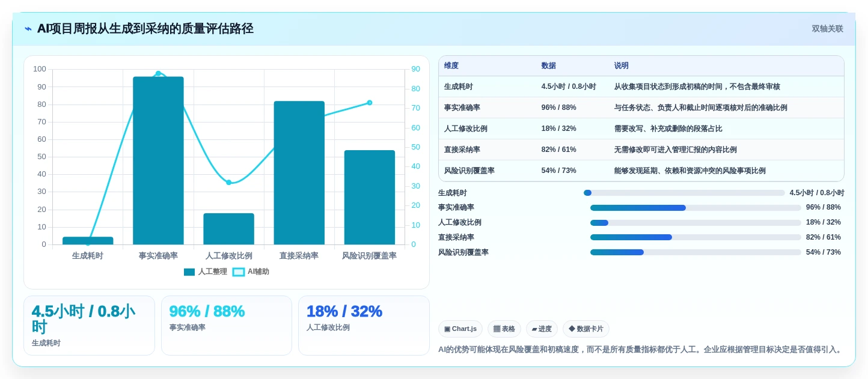The image size is (868, 379).
Task: Click the 表格 tag button
Action: point(504,329)
